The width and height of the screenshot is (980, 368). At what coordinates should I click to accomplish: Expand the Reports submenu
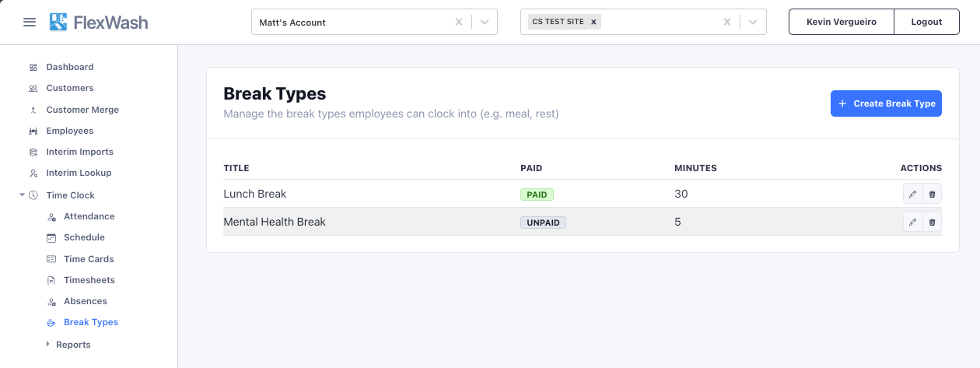47,344
